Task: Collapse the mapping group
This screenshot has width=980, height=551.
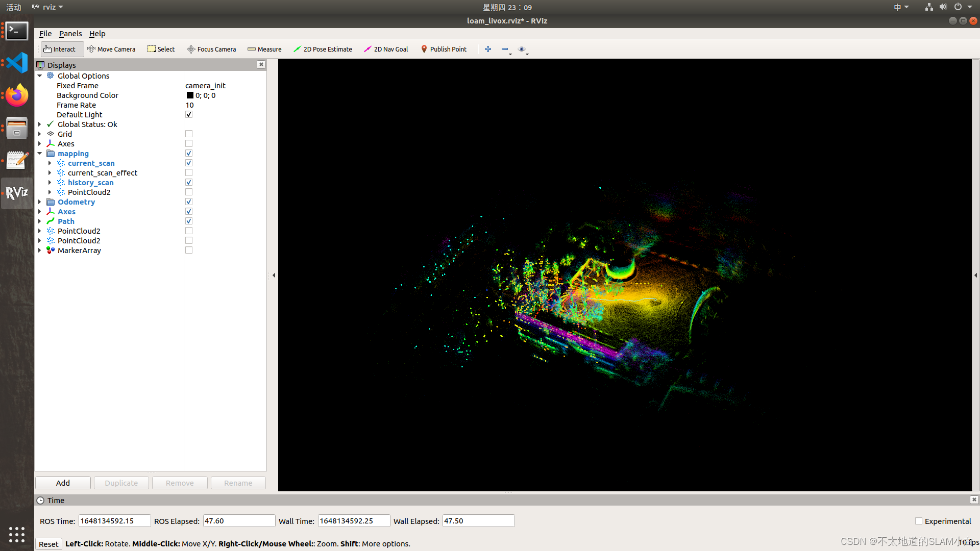Action: tap(40, 154)
